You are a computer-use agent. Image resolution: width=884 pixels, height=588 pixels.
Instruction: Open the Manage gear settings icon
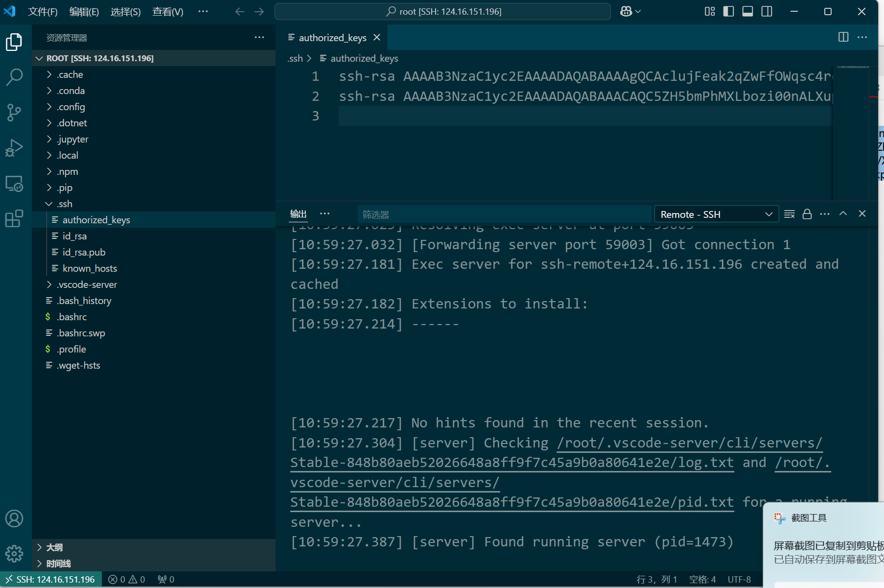click(14, 554)
